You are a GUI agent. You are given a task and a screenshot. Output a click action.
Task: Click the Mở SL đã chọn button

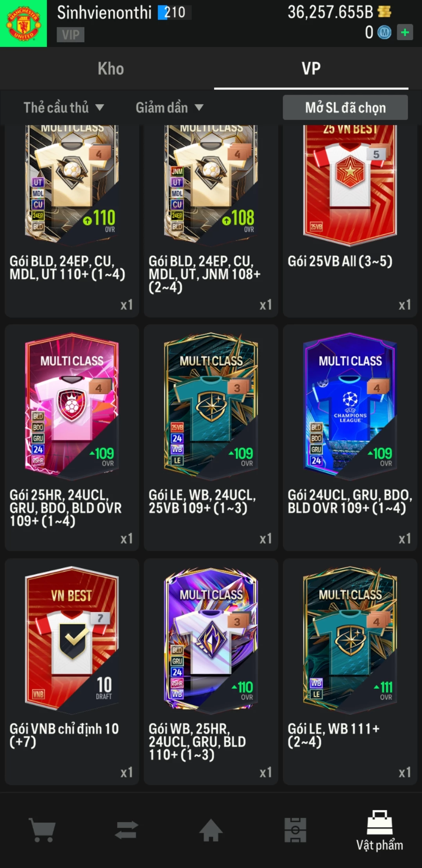pos(345,108)
